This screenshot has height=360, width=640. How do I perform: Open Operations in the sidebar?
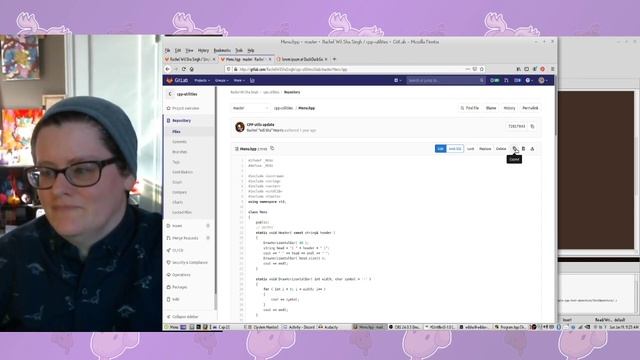point(181,275)
